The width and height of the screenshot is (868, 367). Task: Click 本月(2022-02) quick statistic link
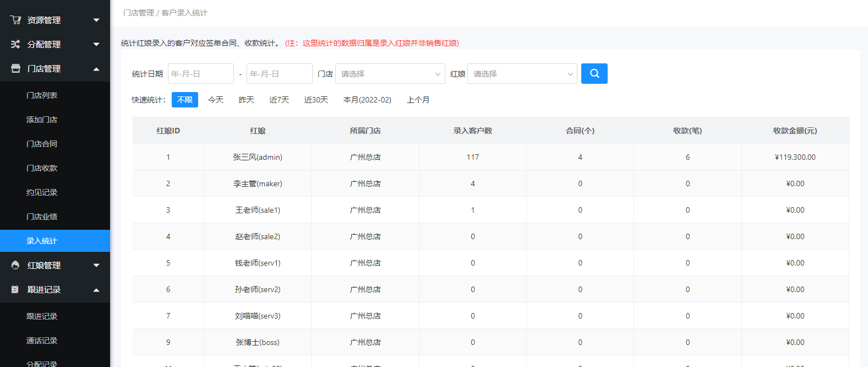coord(367,100)
